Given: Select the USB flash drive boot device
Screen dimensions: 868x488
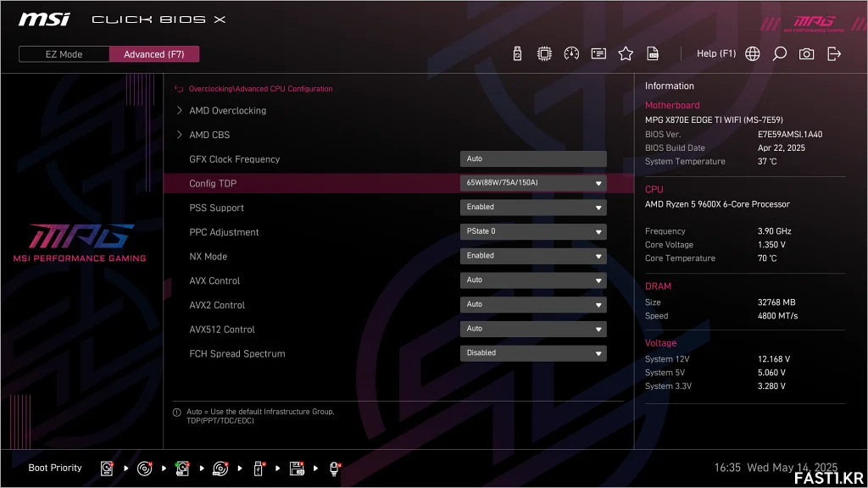Looking at the screenshot, I should [259, 469].
